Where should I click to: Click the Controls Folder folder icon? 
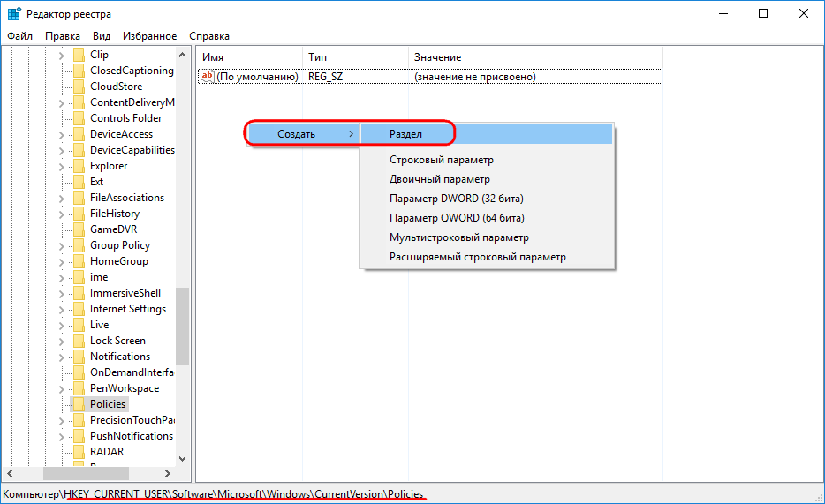pos(79,118)
